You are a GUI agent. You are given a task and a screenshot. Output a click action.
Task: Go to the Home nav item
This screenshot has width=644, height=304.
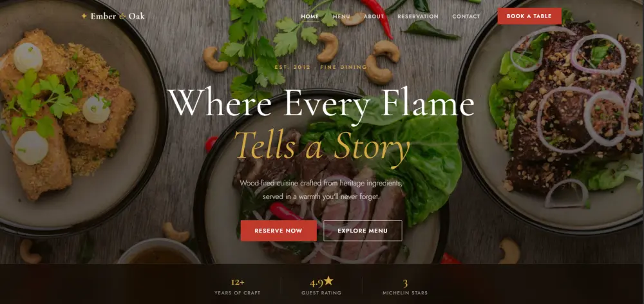click(x=310, y=17)
